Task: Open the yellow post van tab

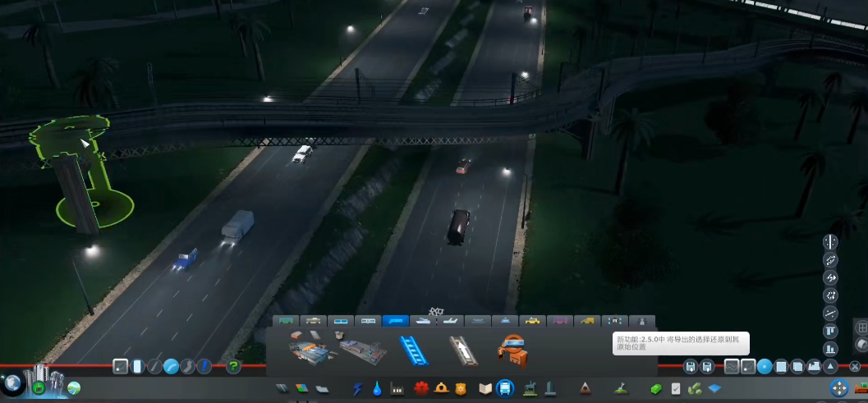Action: (x=587, y=321)
